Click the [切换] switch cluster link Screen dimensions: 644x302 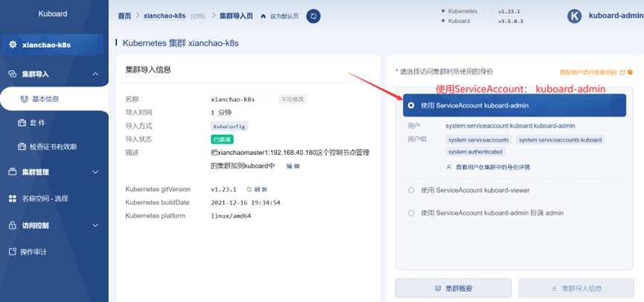[197, 16]
